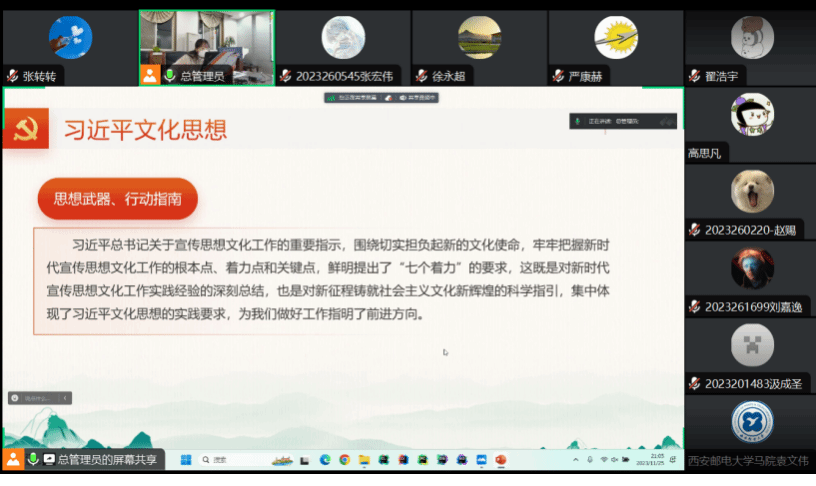Collapse the chat input bar with the chevron
The width and height of the screenshot is (816, 486).
(66, 398)
